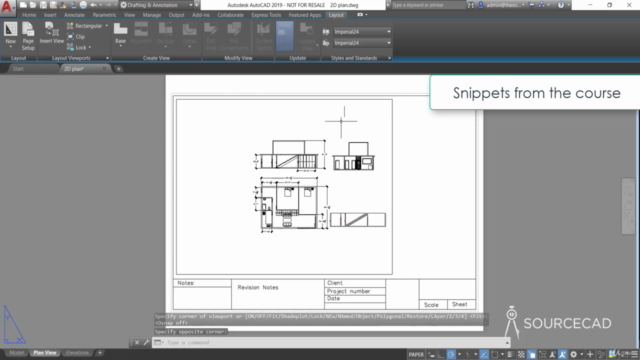Toggle Ortho mode in status bar
The image size is (640, 360).
pyautogui.click(x=441, y=354)
